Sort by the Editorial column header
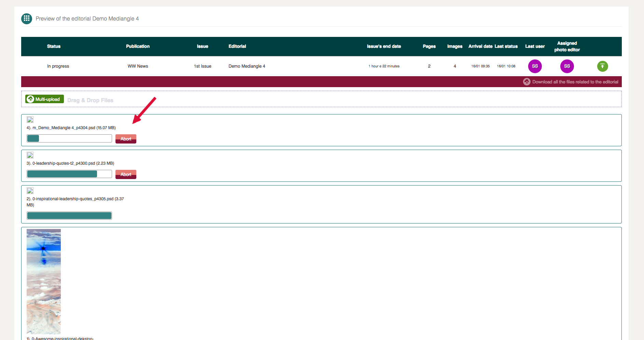Screen dimensions: 644x340 click(237, 46)
